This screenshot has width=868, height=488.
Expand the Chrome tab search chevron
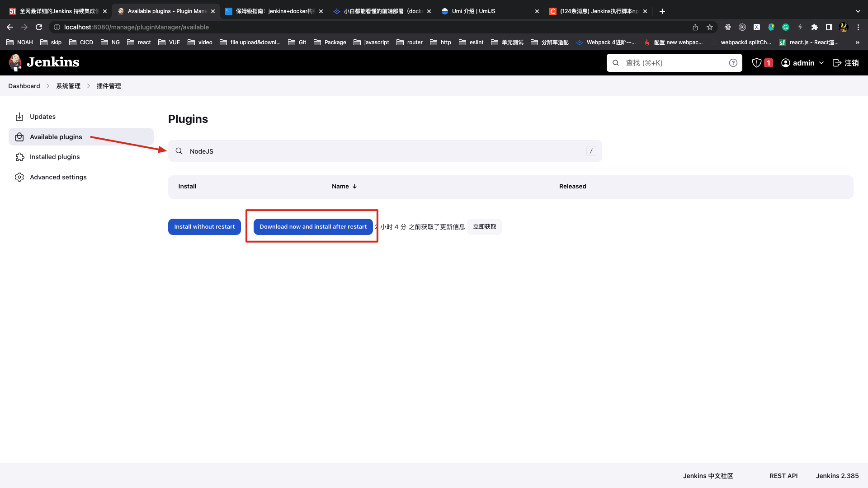[x=858, y=11]
